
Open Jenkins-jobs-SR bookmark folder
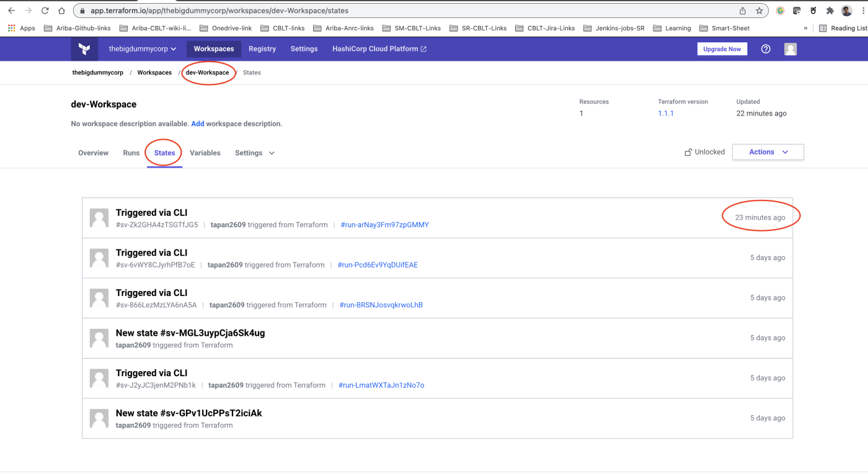click(614, 28)
